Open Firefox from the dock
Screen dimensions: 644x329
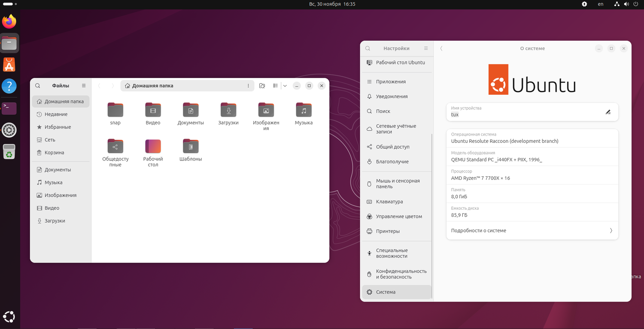[9, 21]
